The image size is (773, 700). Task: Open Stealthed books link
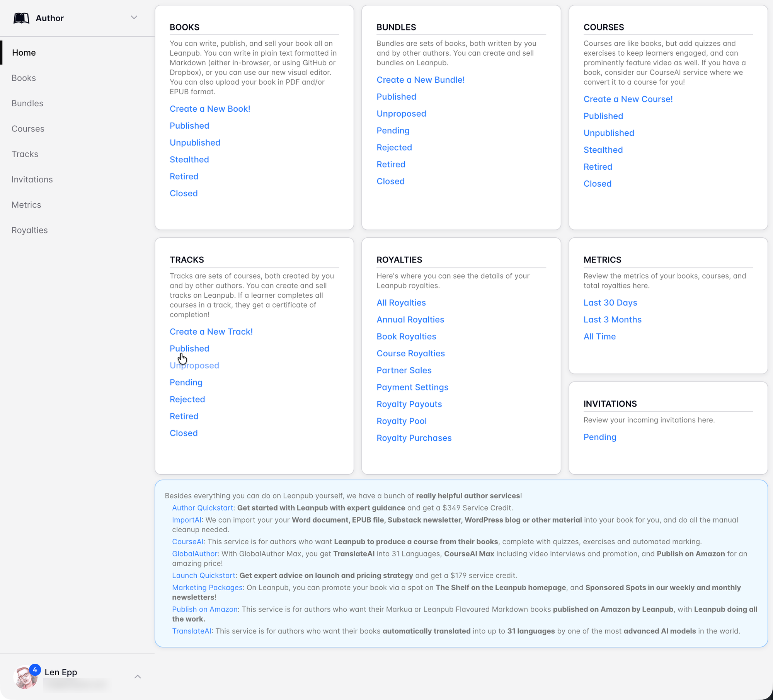189,160
